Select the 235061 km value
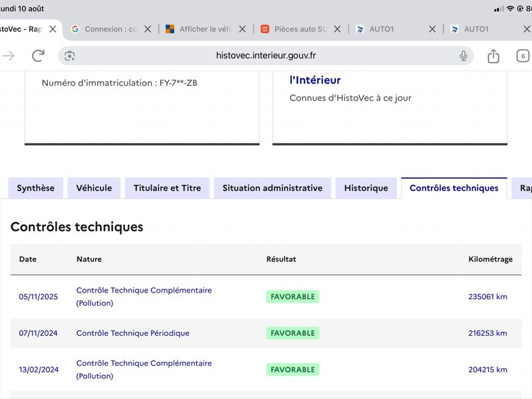The height and width of the screenshot is (399, 532). (x=488, y=297)
